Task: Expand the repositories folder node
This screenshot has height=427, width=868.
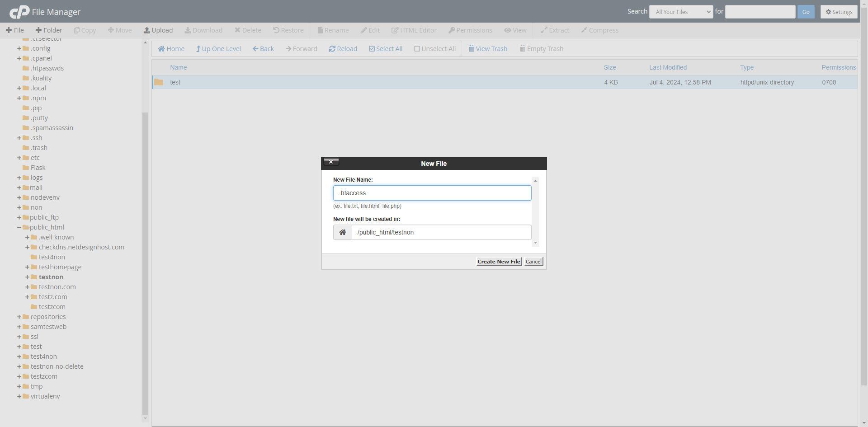Action: pyautogui.click(x=19, y=317)
